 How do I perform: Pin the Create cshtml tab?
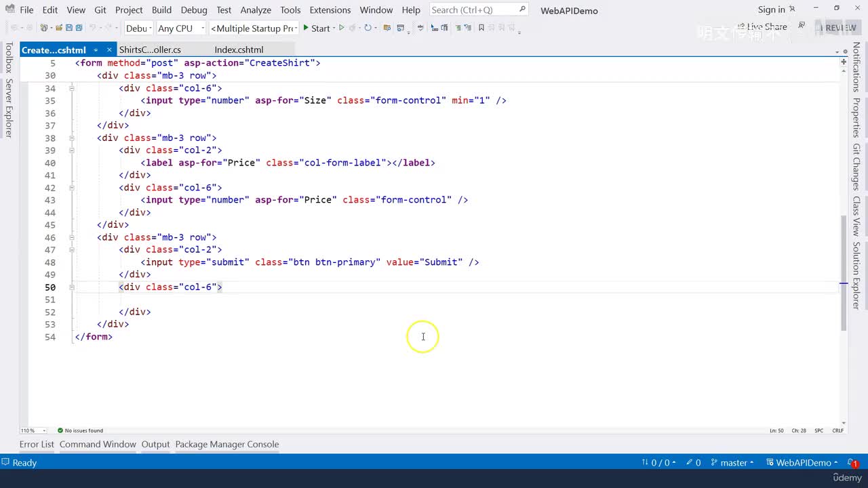[96, 49]
